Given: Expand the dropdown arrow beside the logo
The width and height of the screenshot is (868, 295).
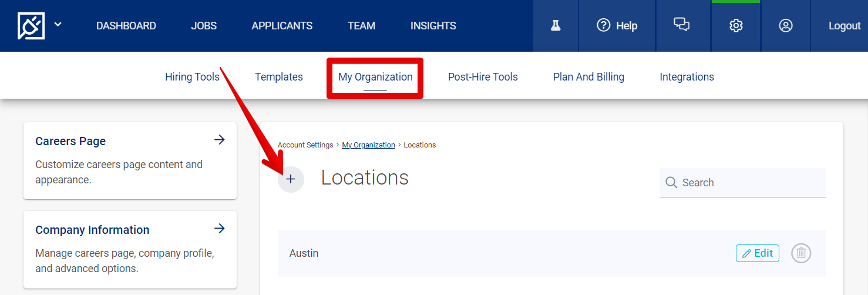Looking at the screenshot, I should [58, 25].
